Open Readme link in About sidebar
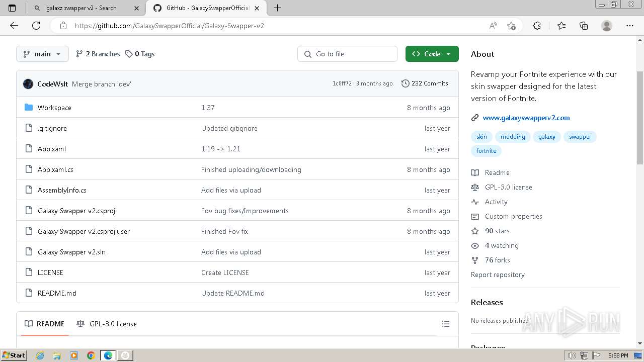Image resolution: width=644 pixels, height=362 pixels. (x=491, y=172)
